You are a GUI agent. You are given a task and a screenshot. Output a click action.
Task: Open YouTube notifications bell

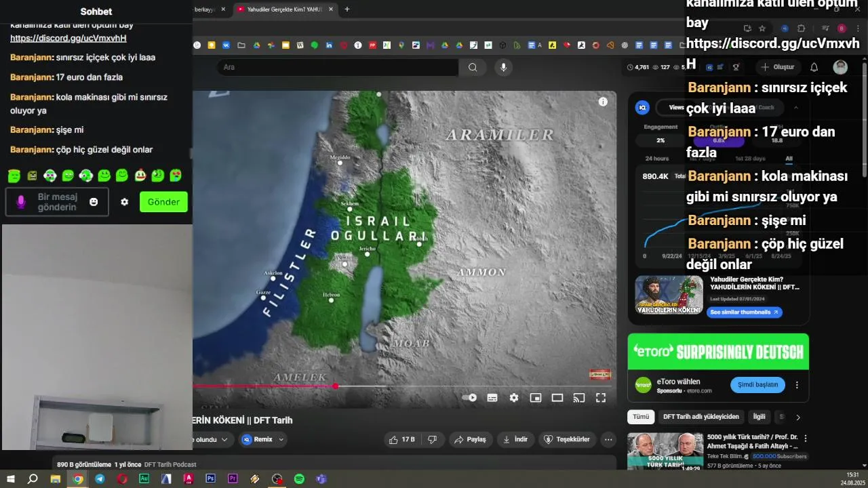coord(814,67)
